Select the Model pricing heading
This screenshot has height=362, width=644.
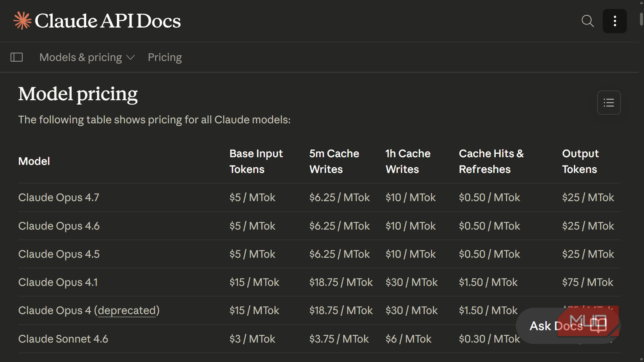point(78,94)
